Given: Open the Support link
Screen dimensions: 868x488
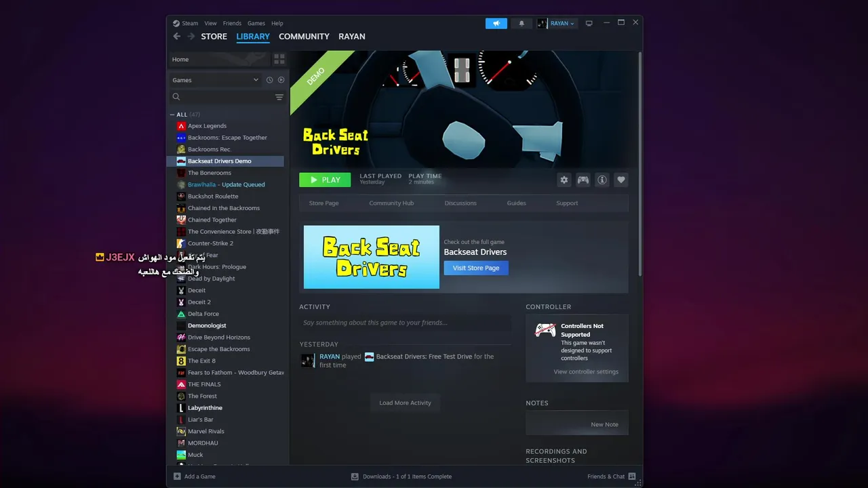Looking at the screenshot, I should tap(567, 203).
